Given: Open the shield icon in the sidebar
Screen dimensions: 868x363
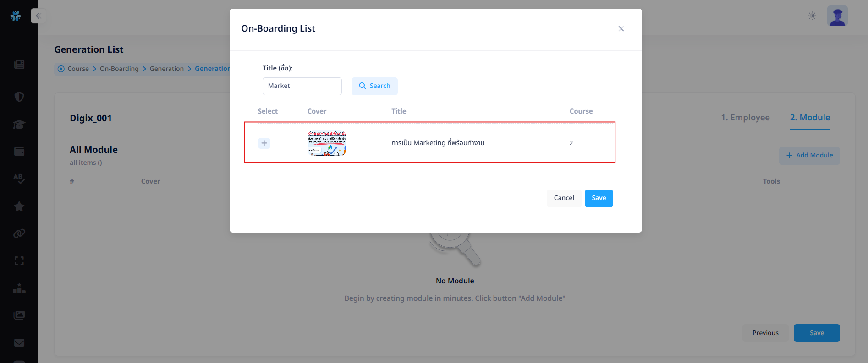Looking at the screenshot, I should coord(19,97).
